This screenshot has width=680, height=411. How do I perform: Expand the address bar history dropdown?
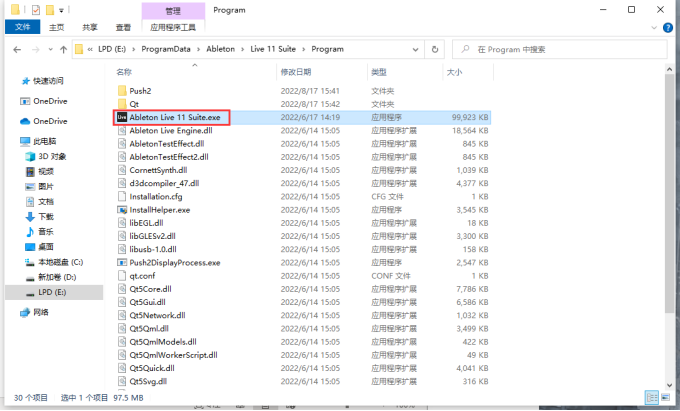415,49
